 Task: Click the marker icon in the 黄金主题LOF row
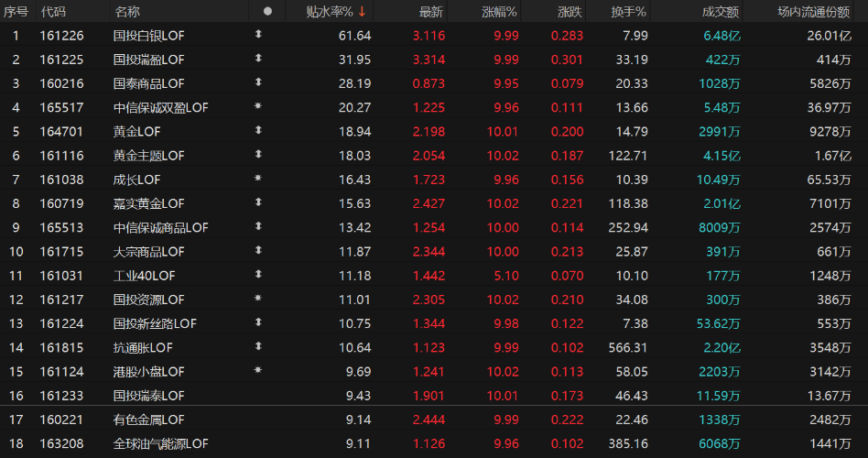[x=258, y=154]
